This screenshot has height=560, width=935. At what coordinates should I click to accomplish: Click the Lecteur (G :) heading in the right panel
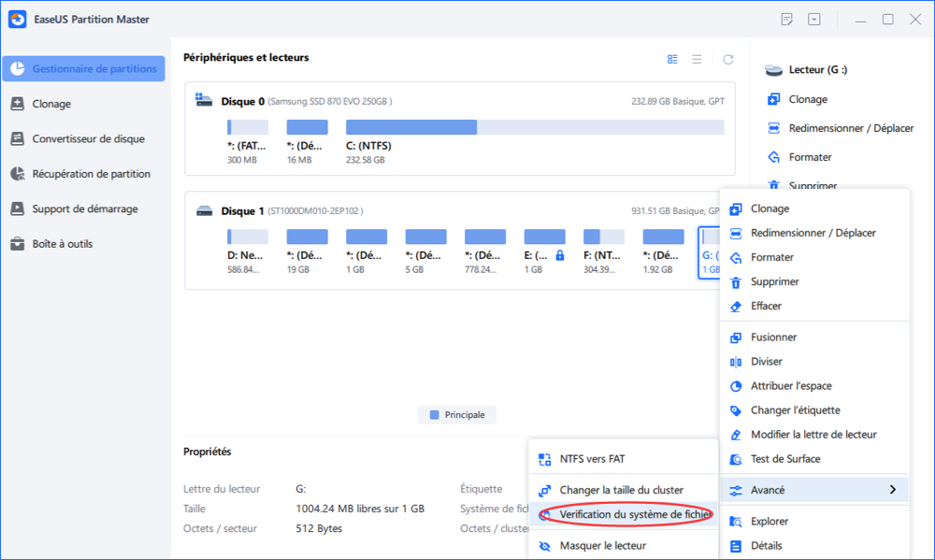[x=817, y=70]
